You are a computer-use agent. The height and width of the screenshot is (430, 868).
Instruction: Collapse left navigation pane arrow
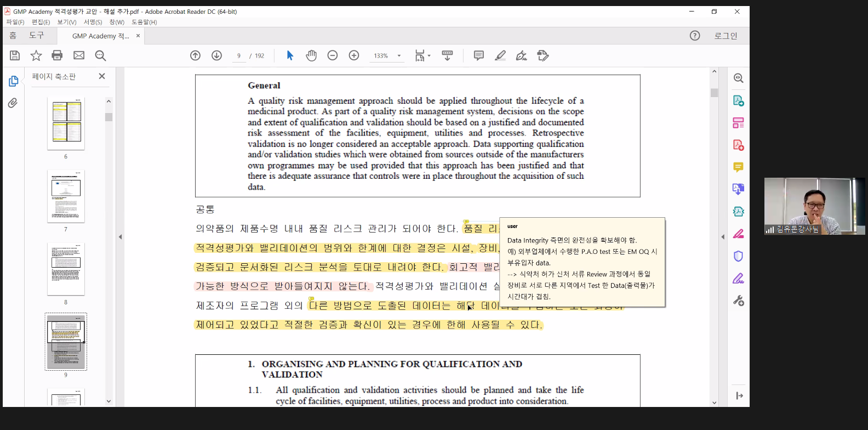[121, 237]
